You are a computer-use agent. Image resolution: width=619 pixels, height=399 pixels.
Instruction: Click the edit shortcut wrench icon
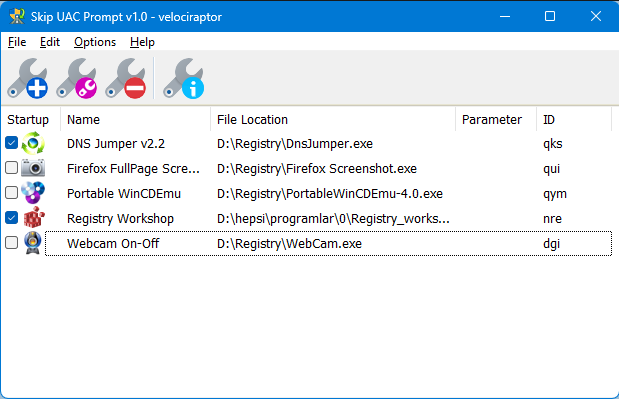point(77,78)
